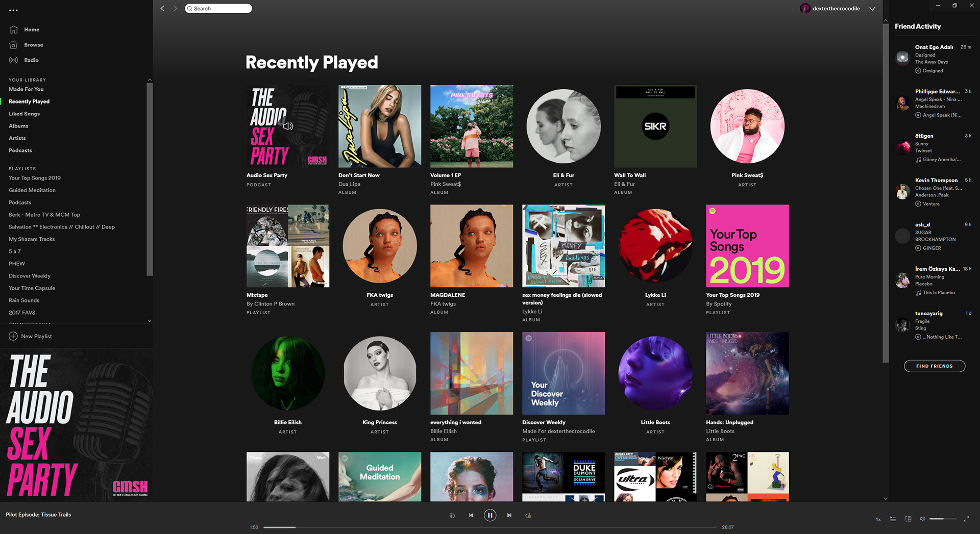
Task: Select Liked Songs in library
Action: click(x=24, y=114)
